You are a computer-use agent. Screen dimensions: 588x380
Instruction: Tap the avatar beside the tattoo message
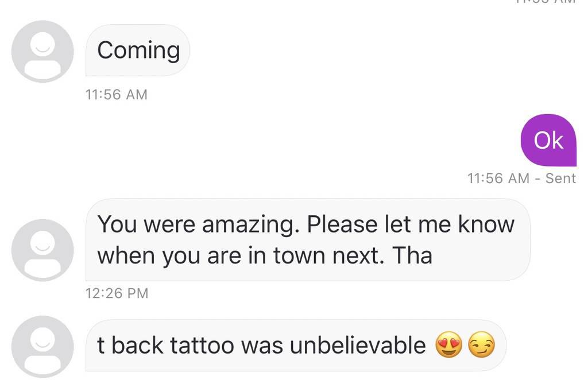click(42, 346)
